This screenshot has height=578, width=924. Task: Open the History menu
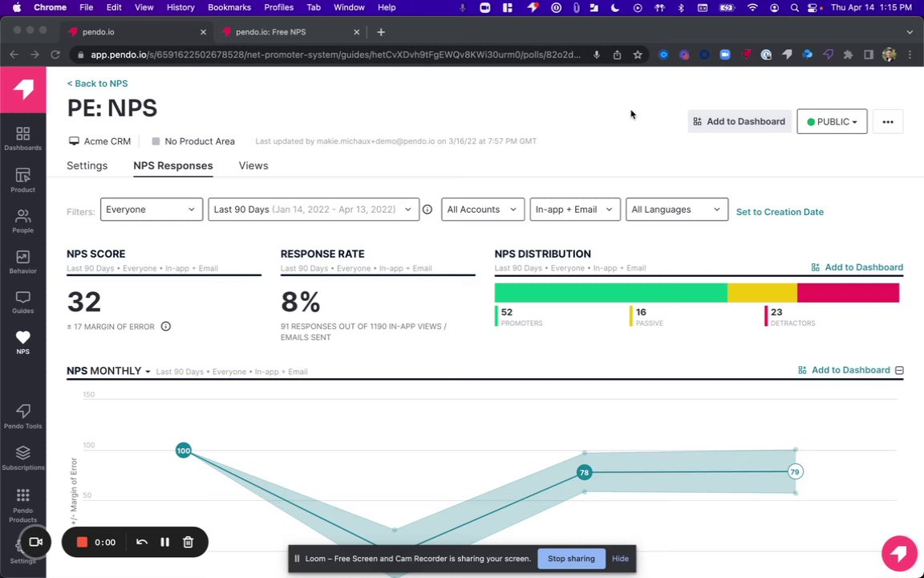[x=180, y=8]
